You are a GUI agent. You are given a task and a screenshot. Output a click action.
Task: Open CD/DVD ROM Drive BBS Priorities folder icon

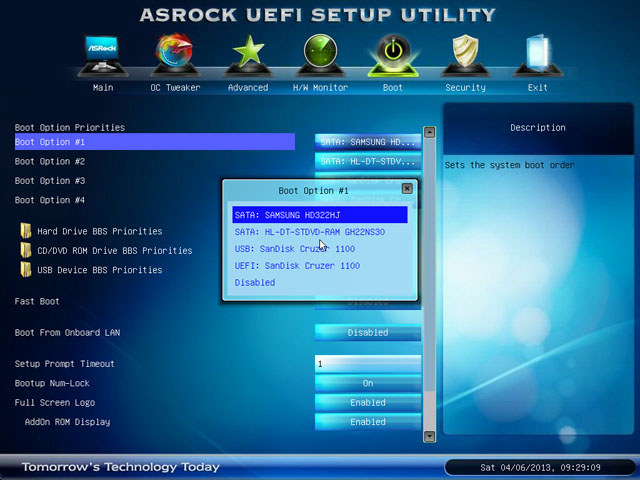click(26, 250)
